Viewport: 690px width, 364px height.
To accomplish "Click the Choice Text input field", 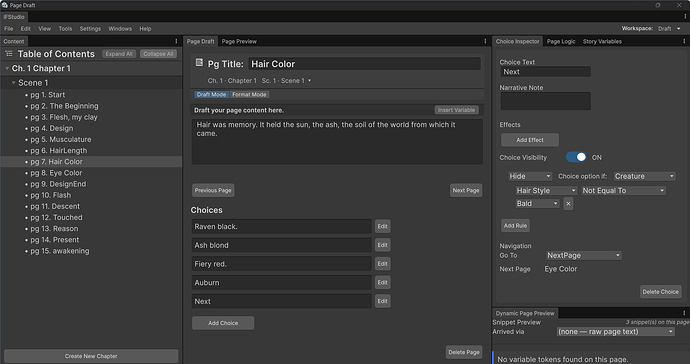I will [545, 72].
